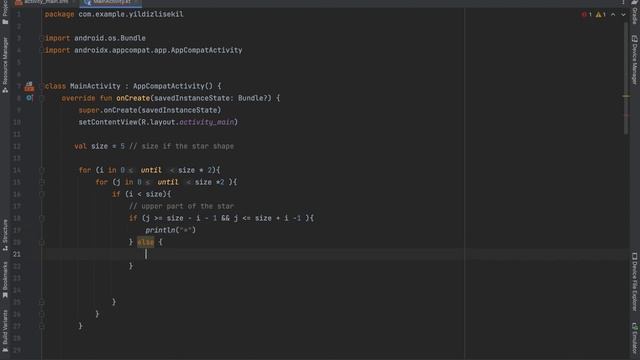Click related XML gutter icon beside class MainActivity

29,86
